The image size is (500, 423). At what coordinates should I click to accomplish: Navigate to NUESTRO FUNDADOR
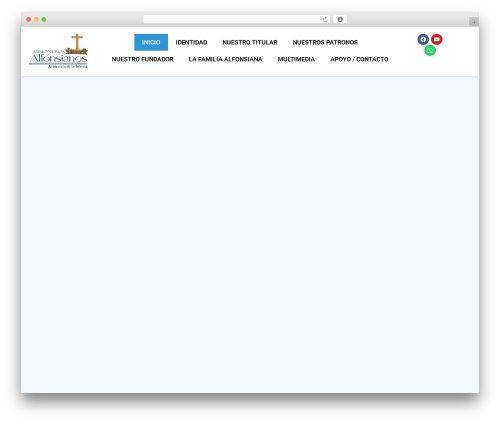pyautogui.click(x=143, y=59)
